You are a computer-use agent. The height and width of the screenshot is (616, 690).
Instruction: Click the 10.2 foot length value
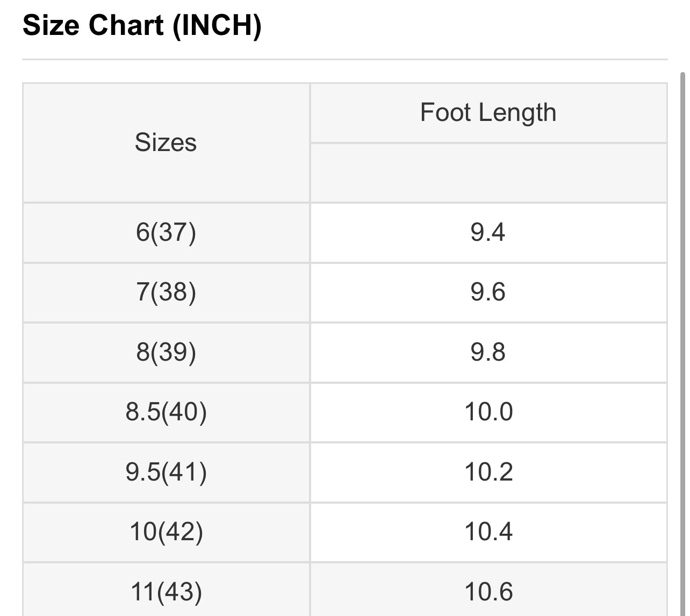pyautogui.click(x=488, y=472)
